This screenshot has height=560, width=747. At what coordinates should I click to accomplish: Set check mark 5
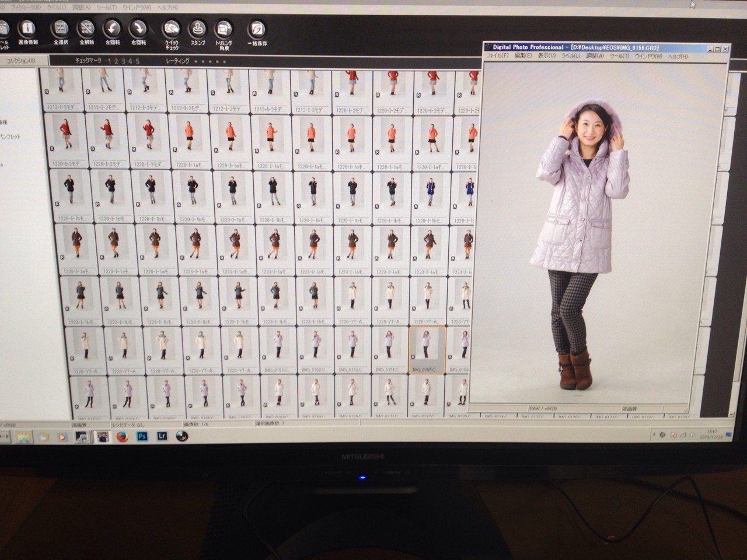138,61
